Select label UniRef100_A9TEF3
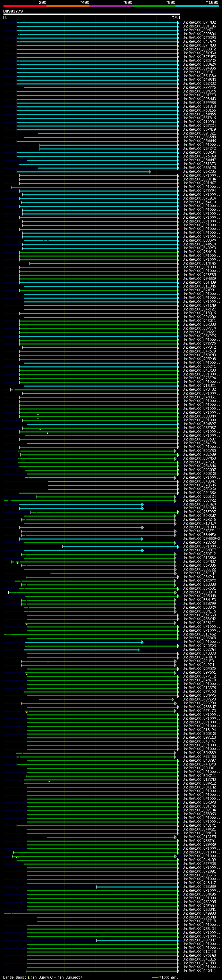Screen dimensions: 222x980 point(199,95)
